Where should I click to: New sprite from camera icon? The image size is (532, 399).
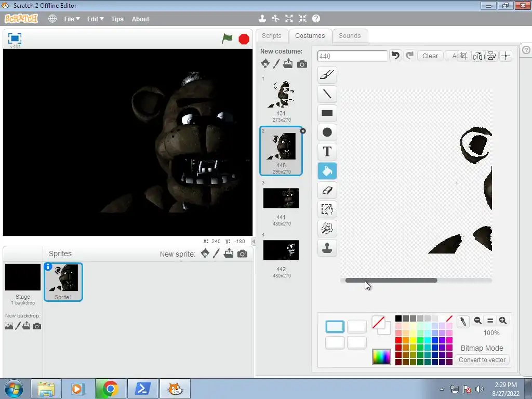[x=242, y=254]
